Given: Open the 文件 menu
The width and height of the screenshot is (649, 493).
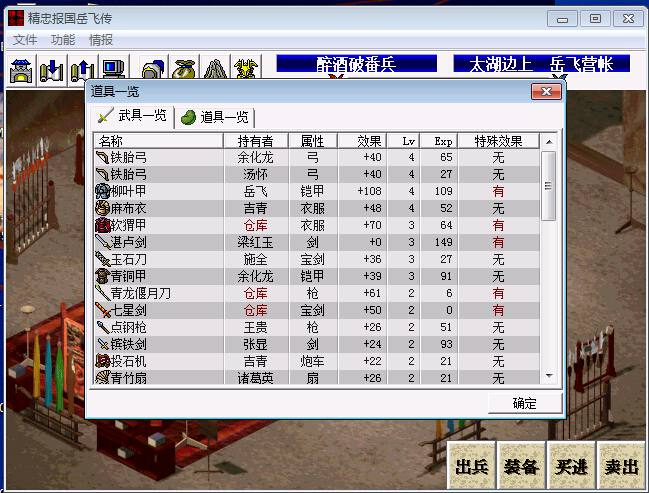Looking at the screenshot, I should (x=25, y=40).
